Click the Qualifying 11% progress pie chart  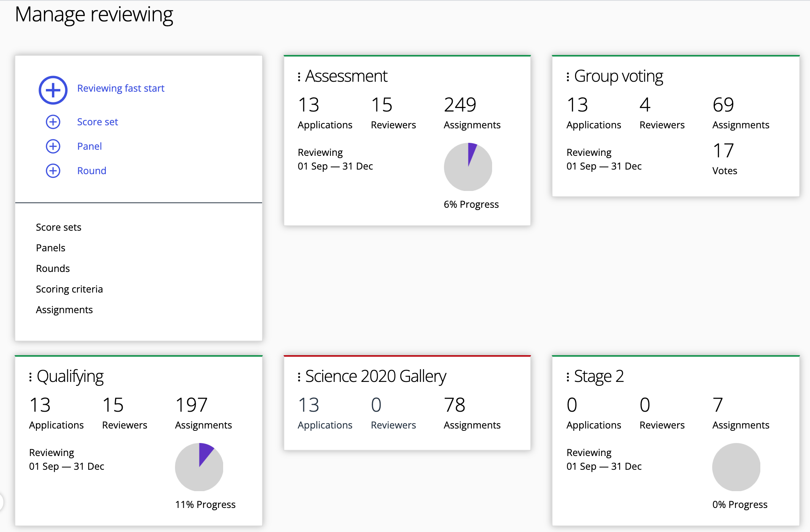click(x=199, y=467)
